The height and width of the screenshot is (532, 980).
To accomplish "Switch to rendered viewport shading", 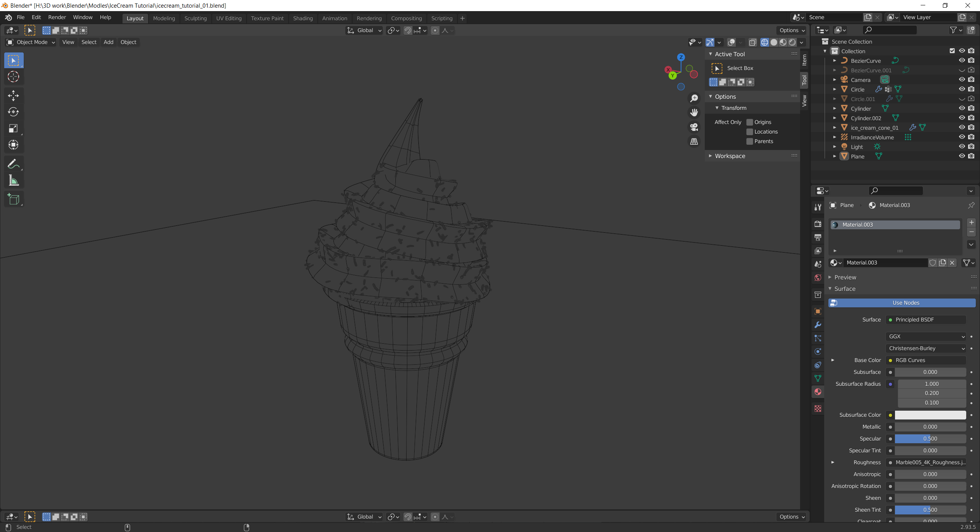I will tap(792, 42).
